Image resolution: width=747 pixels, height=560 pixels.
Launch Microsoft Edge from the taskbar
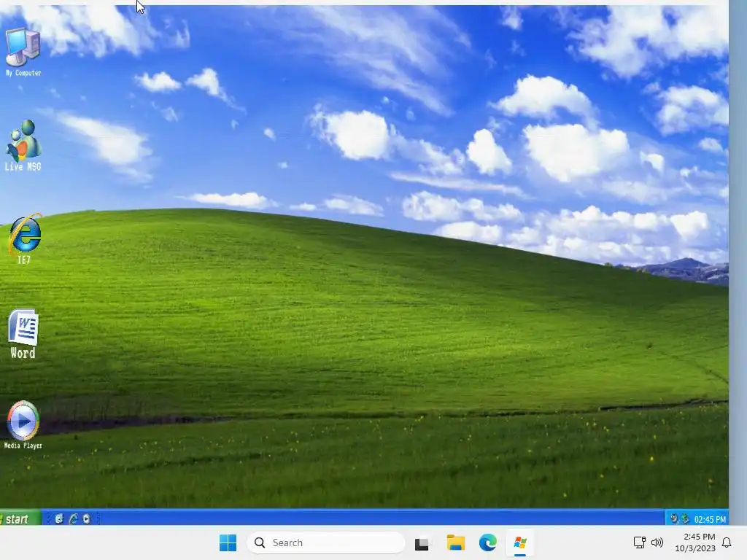tap(488, 542)
